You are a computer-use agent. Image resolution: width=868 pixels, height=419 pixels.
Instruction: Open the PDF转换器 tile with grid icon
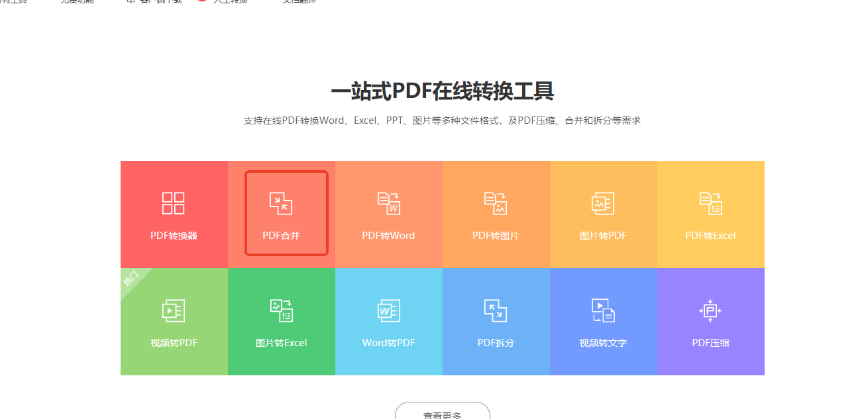pos(174,203)
